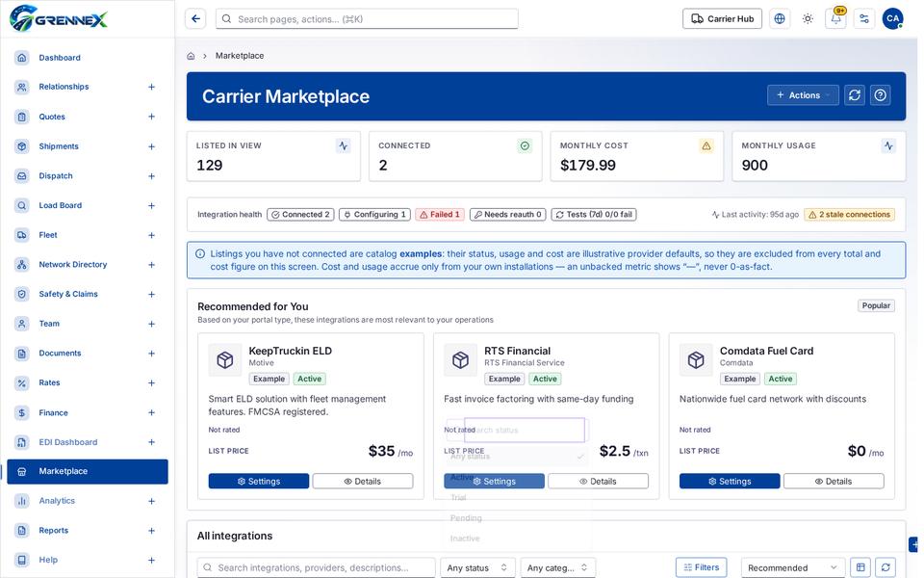Expand the Relationships menu

tap(151, 87)
